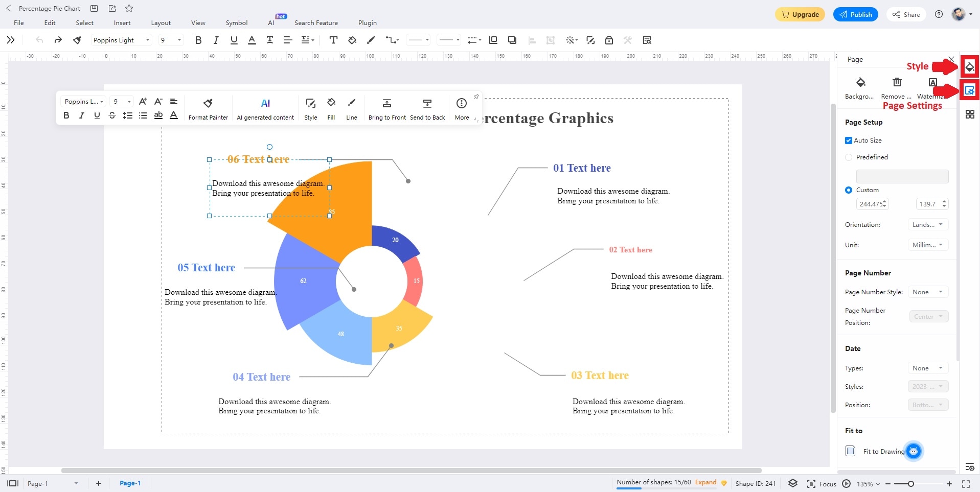
Task: Click Expand link near shape count
Action: [x=705, y=482]
